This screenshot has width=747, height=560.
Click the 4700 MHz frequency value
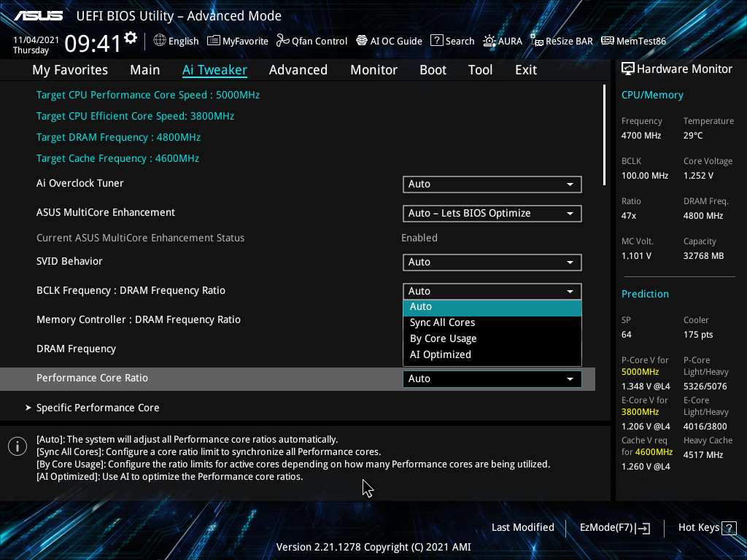(640, 136)
